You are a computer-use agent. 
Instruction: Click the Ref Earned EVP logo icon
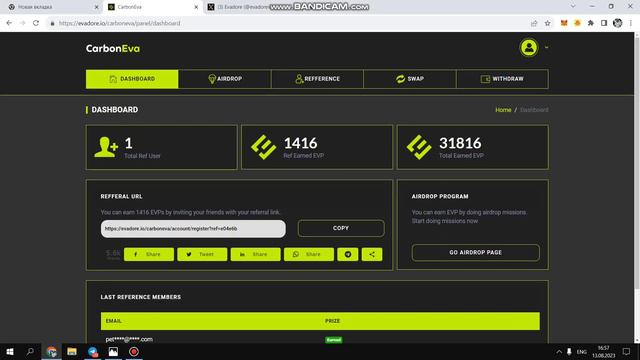pos(263,147)
